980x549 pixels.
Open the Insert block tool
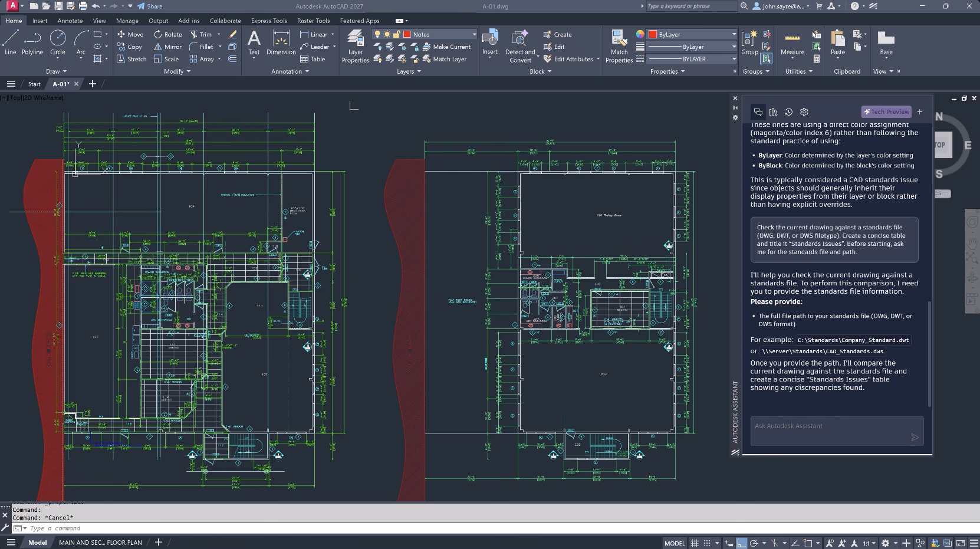point(490,42)
